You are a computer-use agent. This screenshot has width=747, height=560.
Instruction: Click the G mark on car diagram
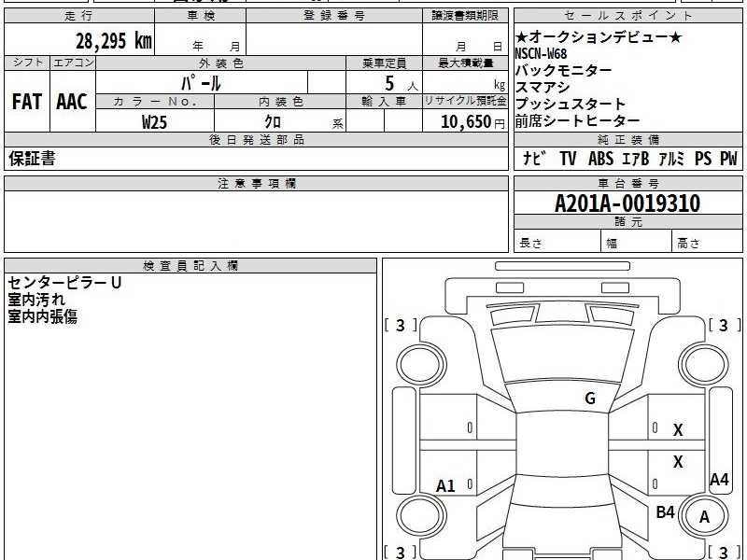pos(590,399)
